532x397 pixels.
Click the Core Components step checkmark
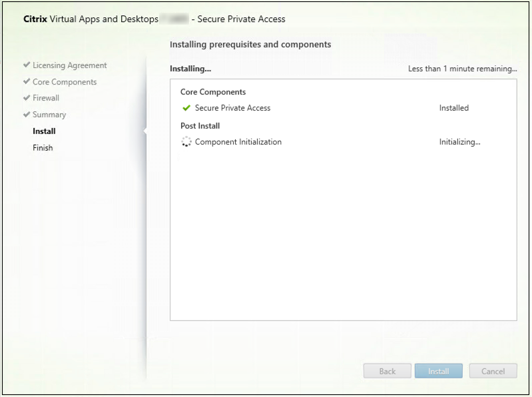(27, 82)
